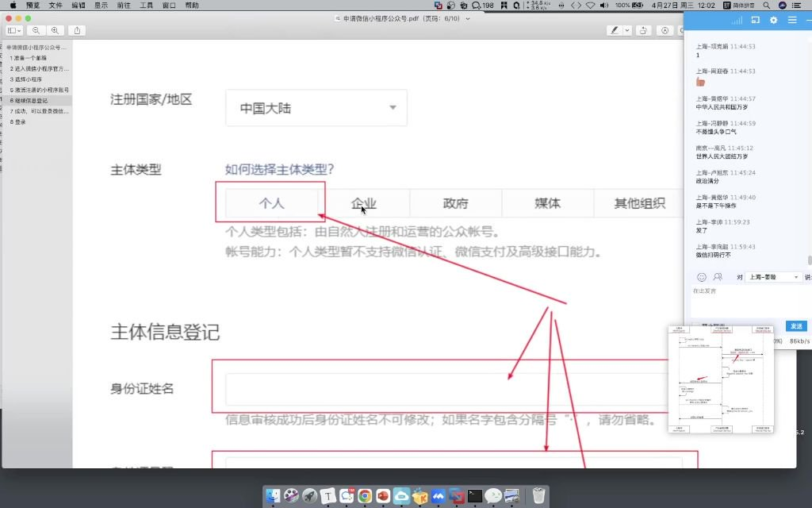
Task: Open the sidebar view options dropdown
Action: coord(14,31)
